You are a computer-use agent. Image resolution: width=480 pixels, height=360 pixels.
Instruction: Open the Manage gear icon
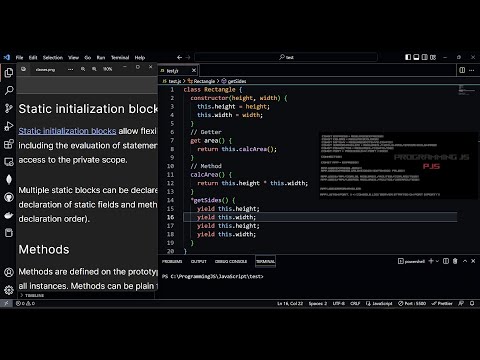pyautogui.click(x=9, y=290)
